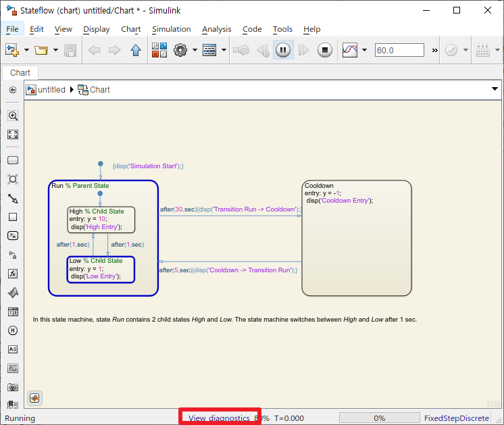Click the Up to Parent arrow
The height and width of the screenshot is (425, 504).
(x=136, y=50)
